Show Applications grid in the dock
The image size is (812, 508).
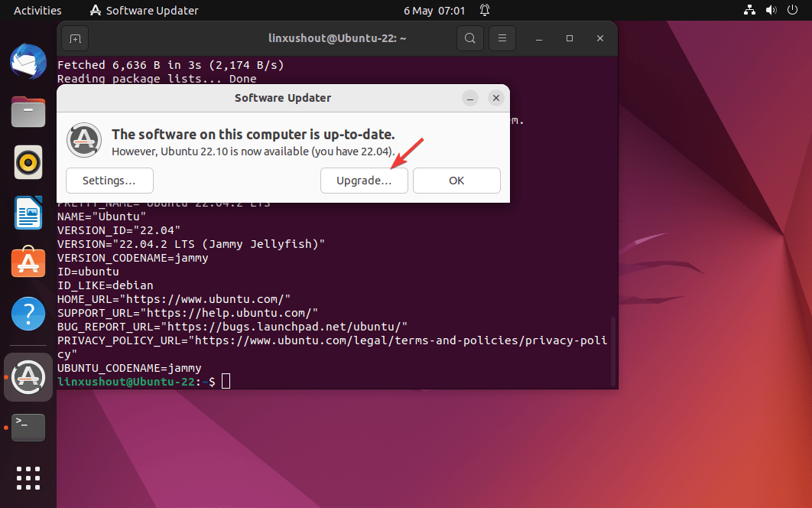(x=28, y=478)
